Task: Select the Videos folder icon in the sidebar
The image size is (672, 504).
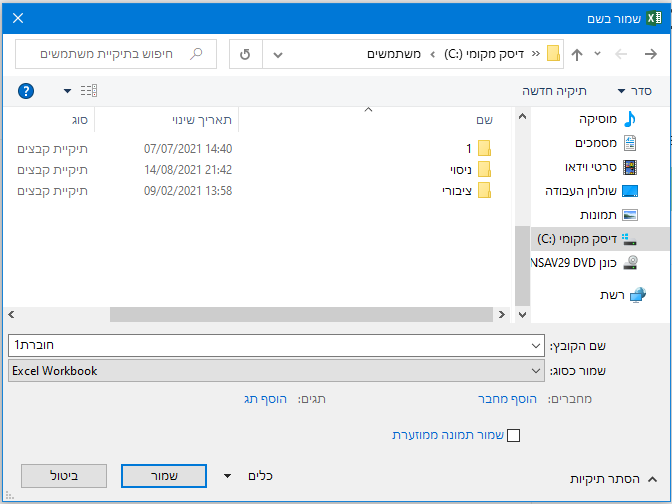Action: (630, 167)
